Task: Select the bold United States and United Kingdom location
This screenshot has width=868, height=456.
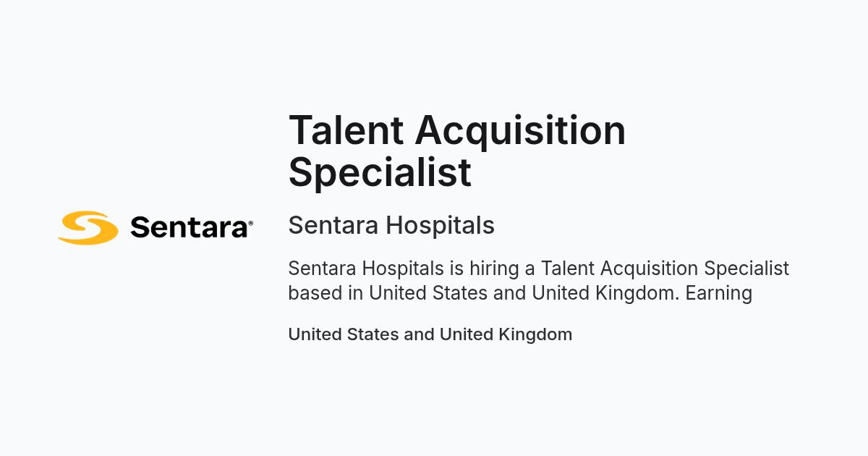Action: pos(430,334)
